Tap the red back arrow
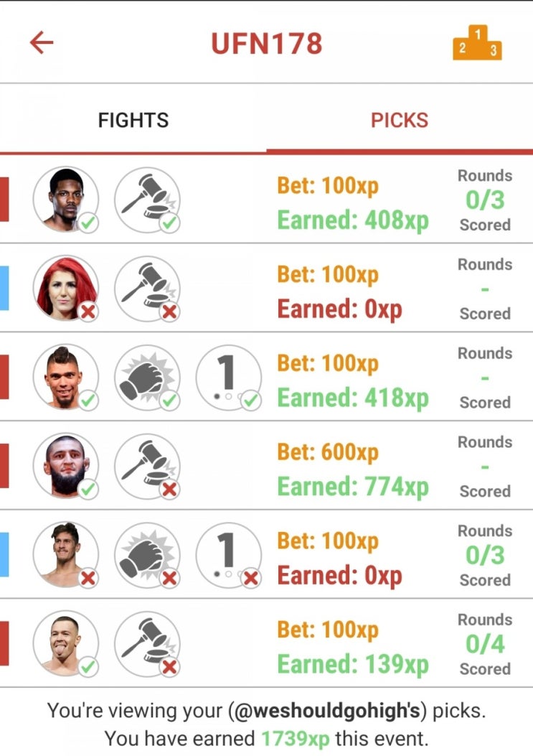533x756 pixels. (42, 43)
